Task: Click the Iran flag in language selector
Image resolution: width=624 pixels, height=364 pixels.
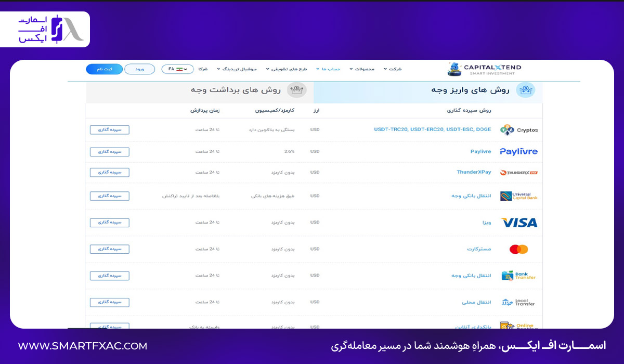Action: tap(180, 69)
